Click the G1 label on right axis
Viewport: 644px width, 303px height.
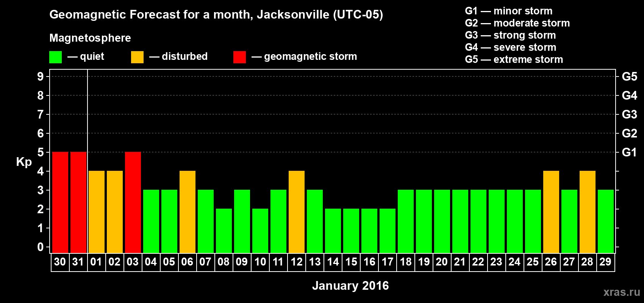[630, 152]
